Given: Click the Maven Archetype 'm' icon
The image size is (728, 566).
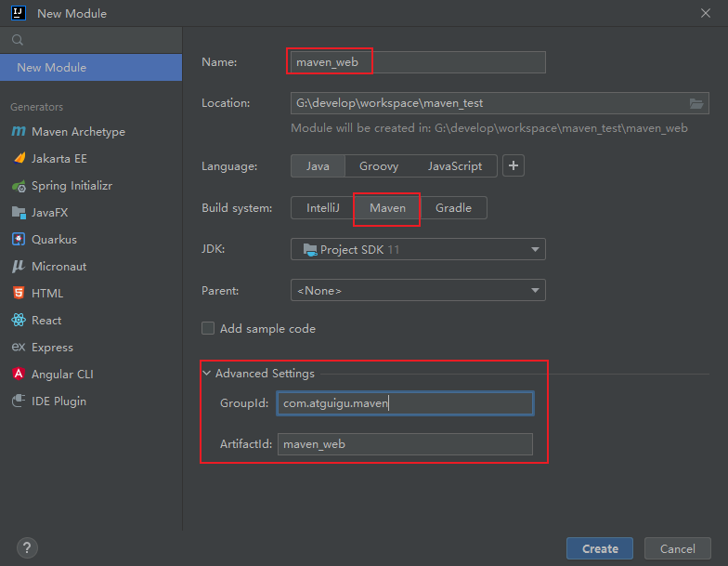Looking at the screenshot, I should coord(19,132).
